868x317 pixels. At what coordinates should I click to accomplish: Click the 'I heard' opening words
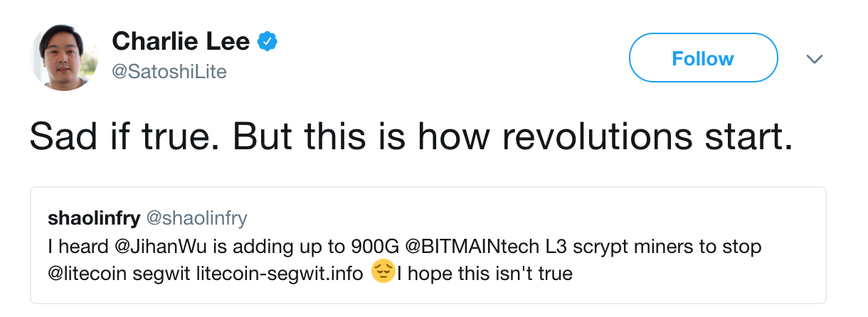click(x=73, y=247)
